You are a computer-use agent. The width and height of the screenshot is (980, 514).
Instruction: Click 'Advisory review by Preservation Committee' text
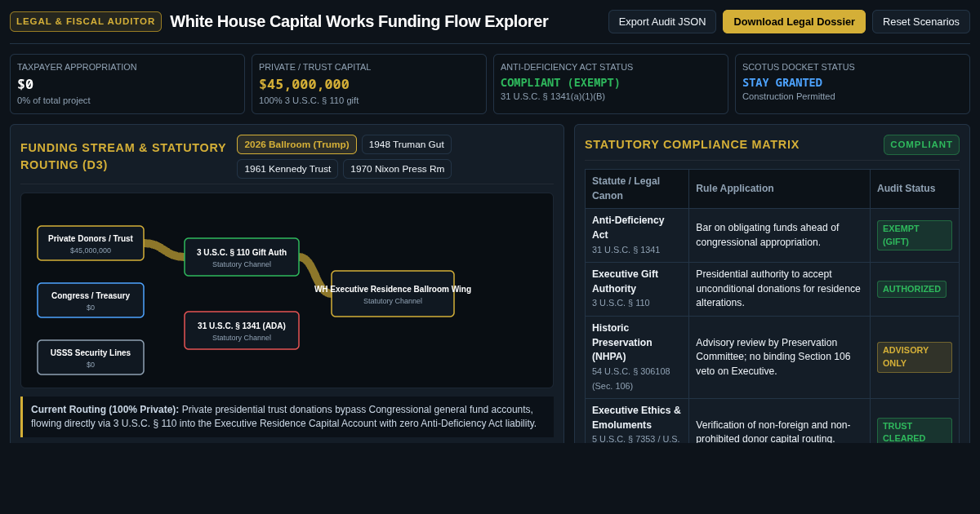773,357
